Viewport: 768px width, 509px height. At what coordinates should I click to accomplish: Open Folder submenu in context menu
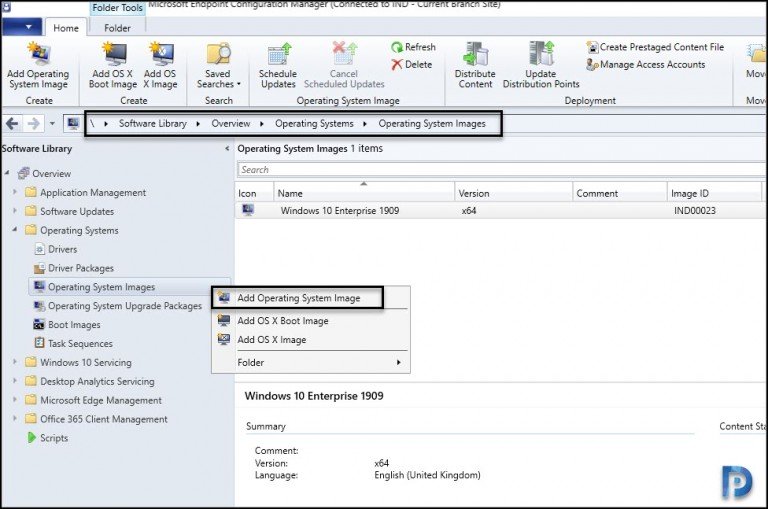click(311, 363)
